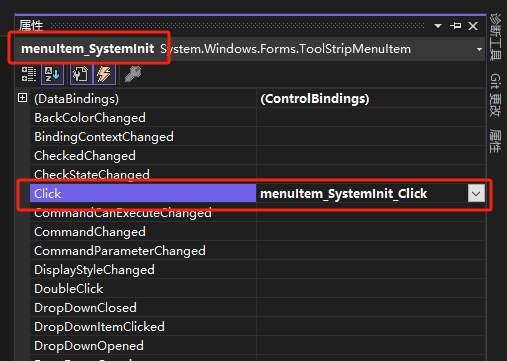Image resolution: width=507 pixels, height=361 pixels.
Task: Show Properties page icon
Action: click(81, 74)
